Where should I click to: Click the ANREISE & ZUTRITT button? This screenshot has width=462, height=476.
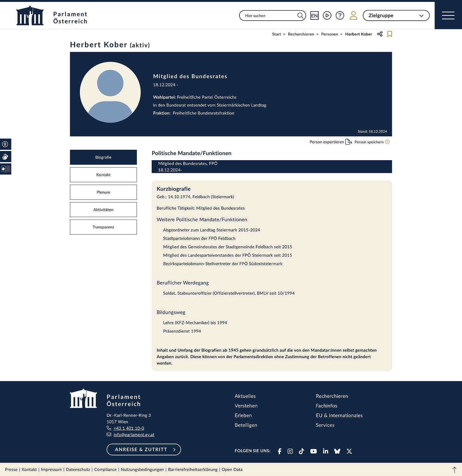(144, 450)
